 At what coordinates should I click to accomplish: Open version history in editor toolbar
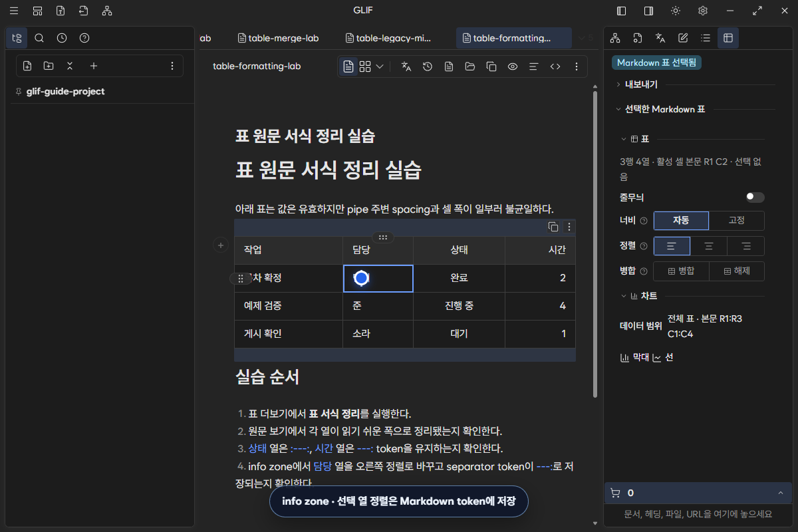point(428,66)
